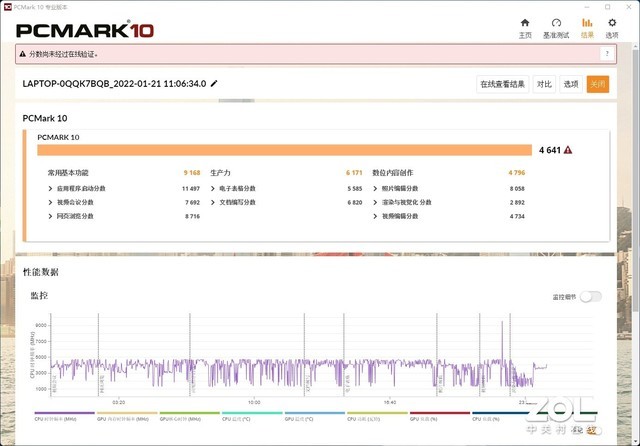Screen dimensions: 640x446
Task: Click the 常用基本功能 score 9 168
Action: (192, 173)
